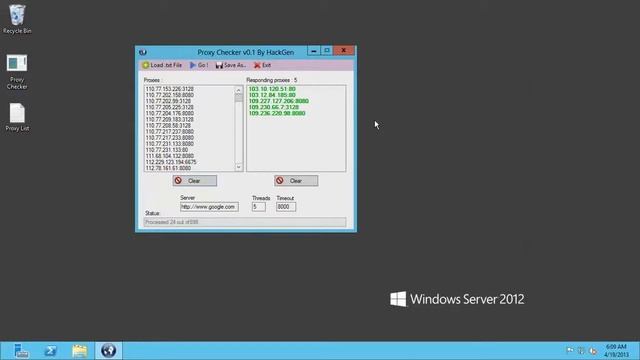Select the Proxy Checker desktop shortcut
Image resolution: width=640 pixels, height=360 pixels.
pyautogui.click(x=17, y=72)
